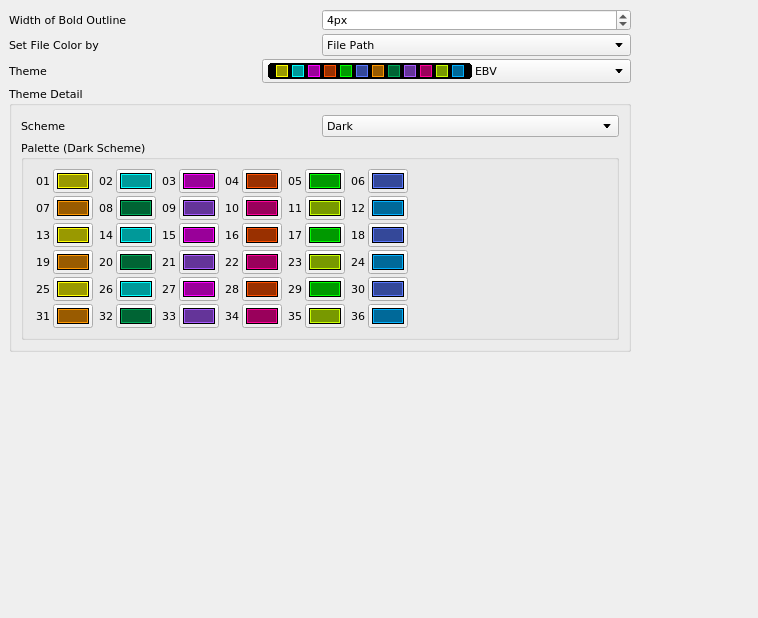The height and width of the screenshot is (618, 758).
Task: Choose palette color swatch 09
Action: click(x=199, y=208)
